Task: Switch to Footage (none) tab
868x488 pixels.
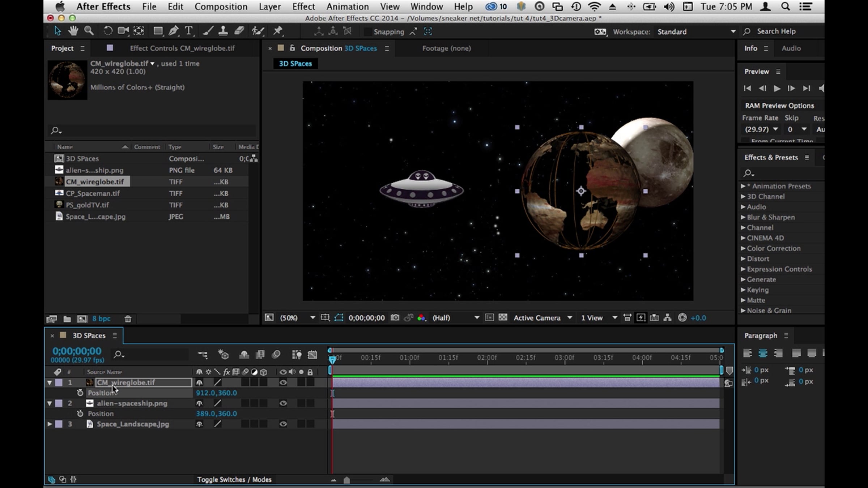Action: 447,48
